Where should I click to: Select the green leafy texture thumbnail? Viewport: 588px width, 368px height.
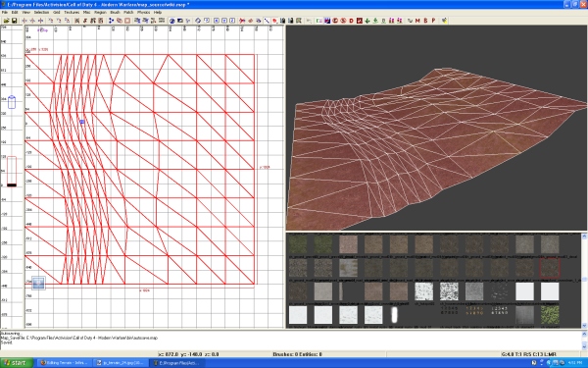click(550, 315)
